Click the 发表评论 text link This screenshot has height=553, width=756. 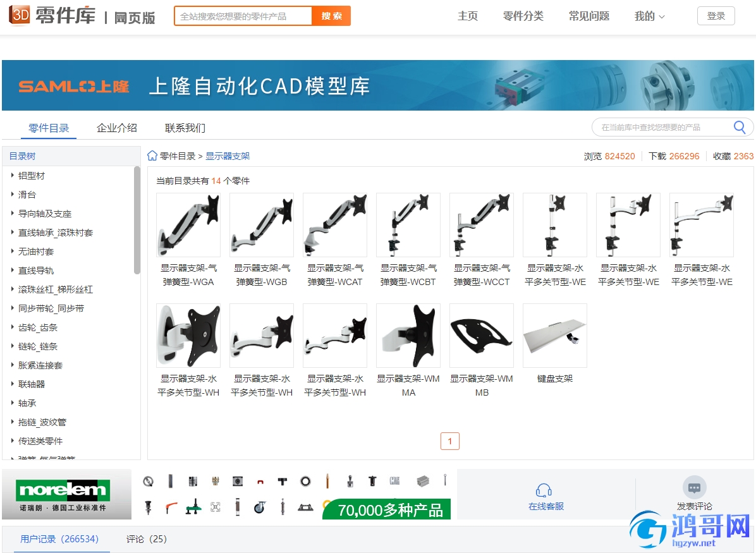tap(694, 506)
